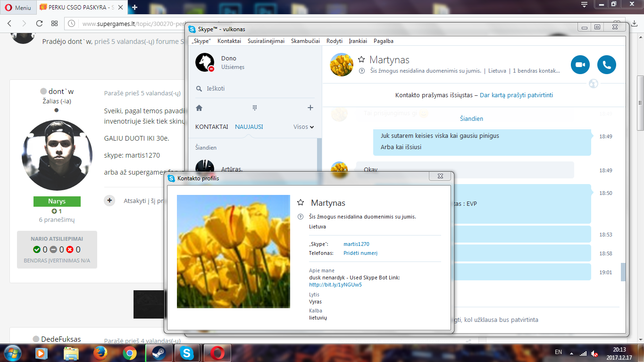
Task: Click the Narys green badge on forum
Action: [57, 202]
